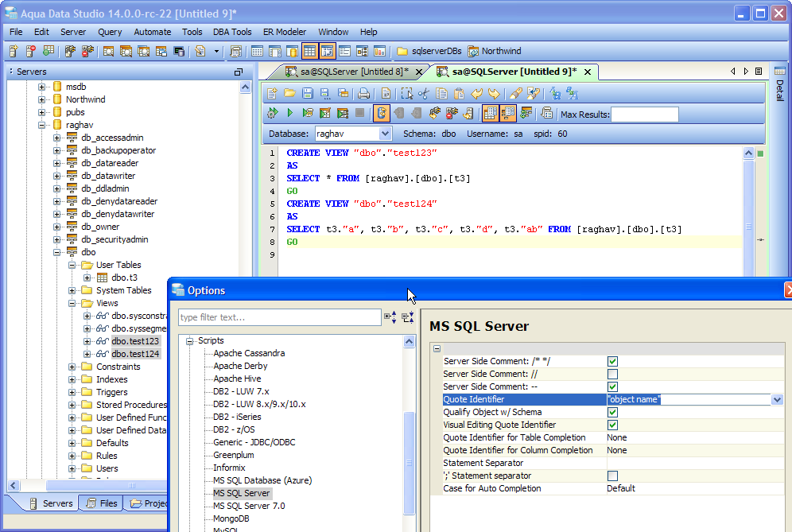792x532 pixels.
Task: Expand the Northwind database node
Action: pyautogui.click(x=42, y=99)
